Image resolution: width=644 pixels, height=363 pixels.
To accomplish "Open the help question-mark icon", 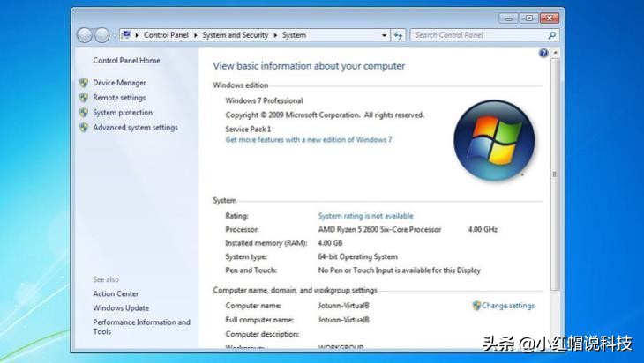I will coord(543,53).
